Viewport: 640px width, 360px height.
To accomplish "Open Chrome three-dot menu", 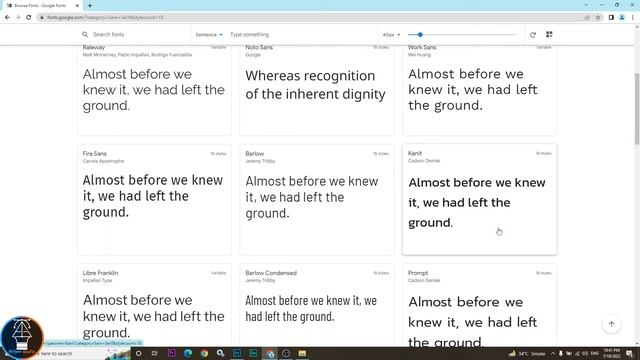I will click(632, 17).
